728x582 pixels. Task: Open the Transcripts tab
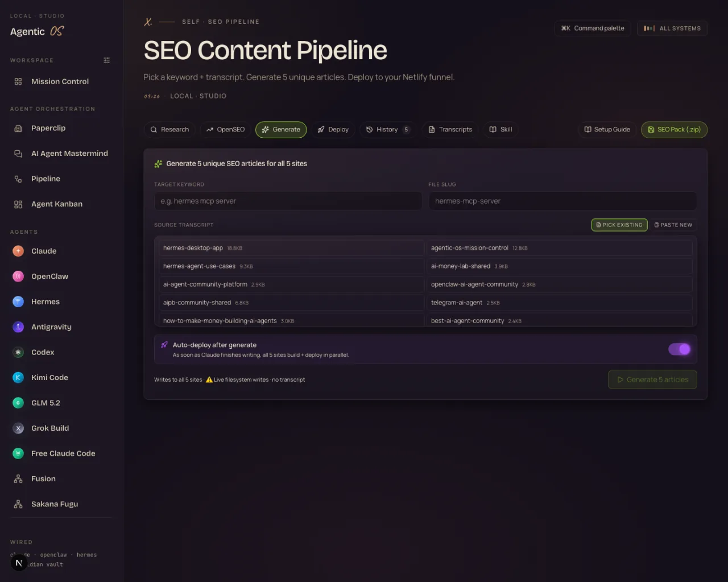click(450, 130)
